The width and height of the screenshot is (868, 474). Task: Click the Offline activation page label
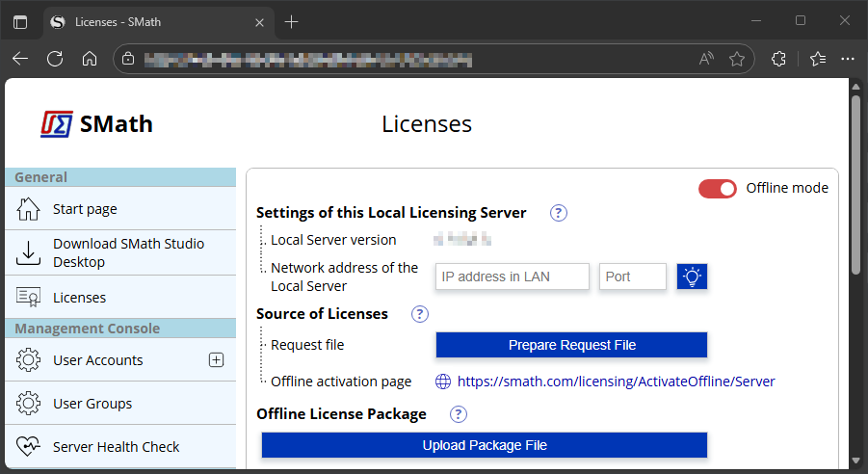click(x=341, y=382)
